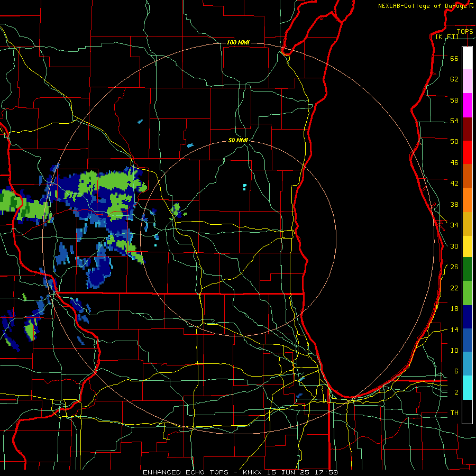476x476 pixels.
Task: Click the gold legend swatch
Action: coord(467,224)
